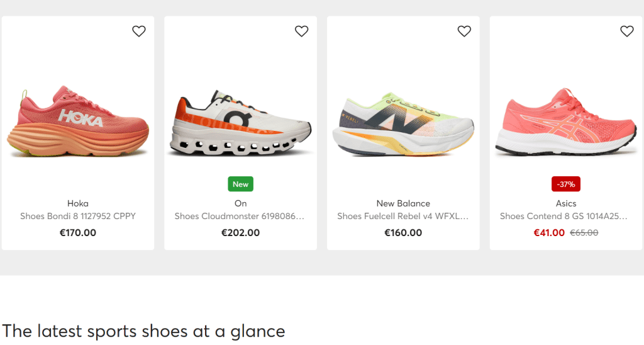The width and height of the screenshot is (644, 345).
Task: Save Asics Contend 8 to wishlist
Action: pyautogui.click(x=627, y=31)
